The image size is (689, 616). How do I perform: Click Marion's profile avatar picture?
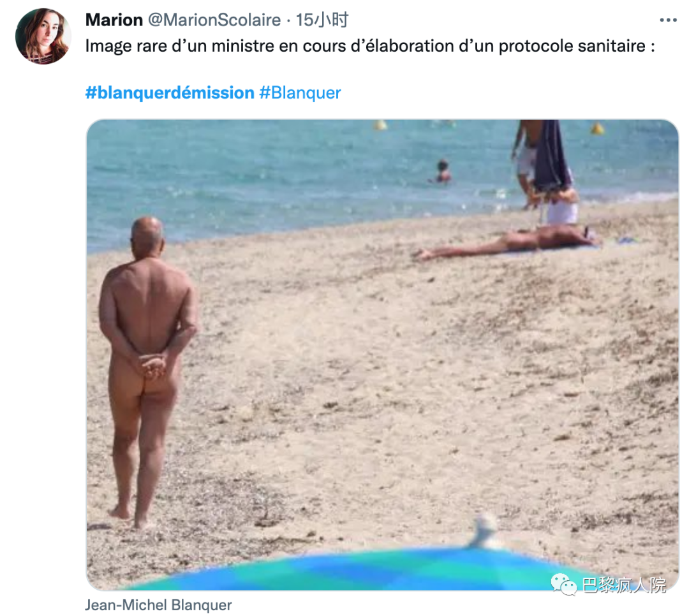pos(43,36)
